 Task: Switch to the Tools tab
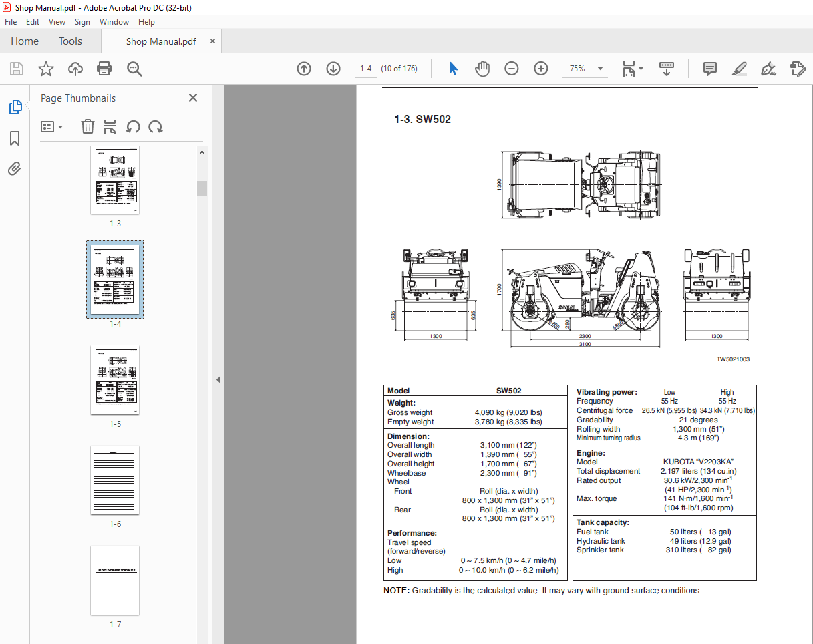click(x=70, y=41)
